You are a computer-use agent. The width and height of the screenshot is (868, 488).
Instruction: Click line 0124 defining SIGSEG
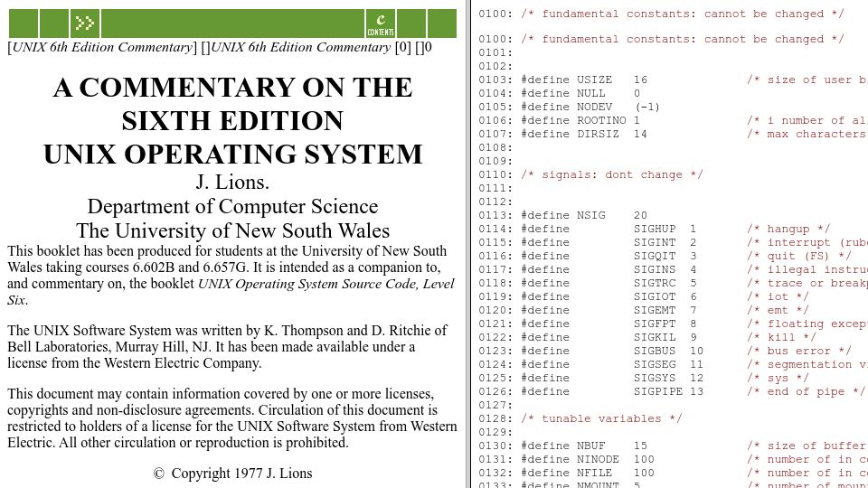pyautogui.click(x=673, y=364)
